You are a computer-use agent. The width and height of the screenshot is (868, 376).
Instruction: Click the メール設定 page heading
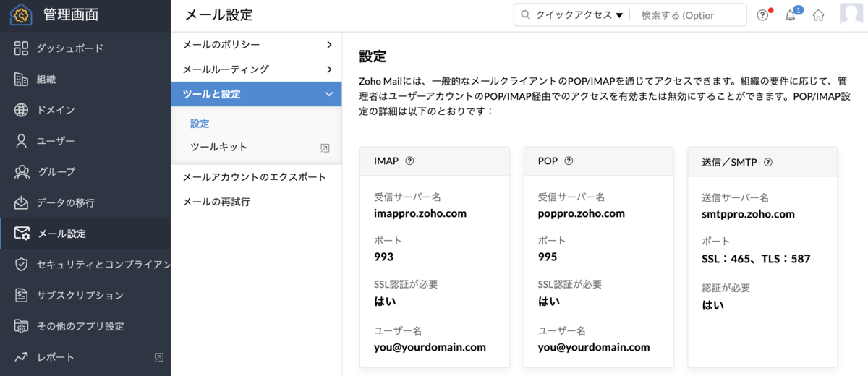coord(218,14)
